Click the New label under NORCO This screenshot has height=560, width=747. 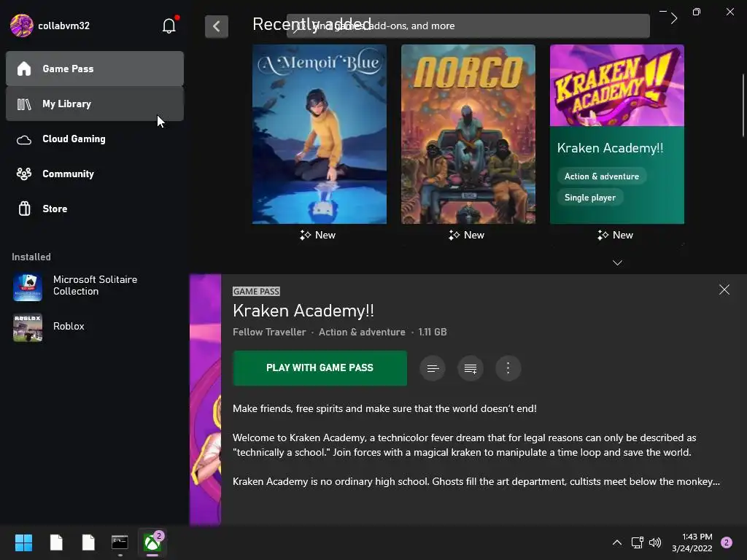[466, 235]
